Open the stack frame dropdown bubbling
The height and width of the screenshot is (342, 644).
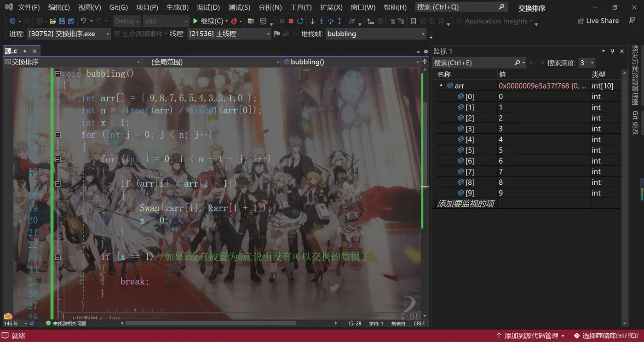(x=376, y=34)
